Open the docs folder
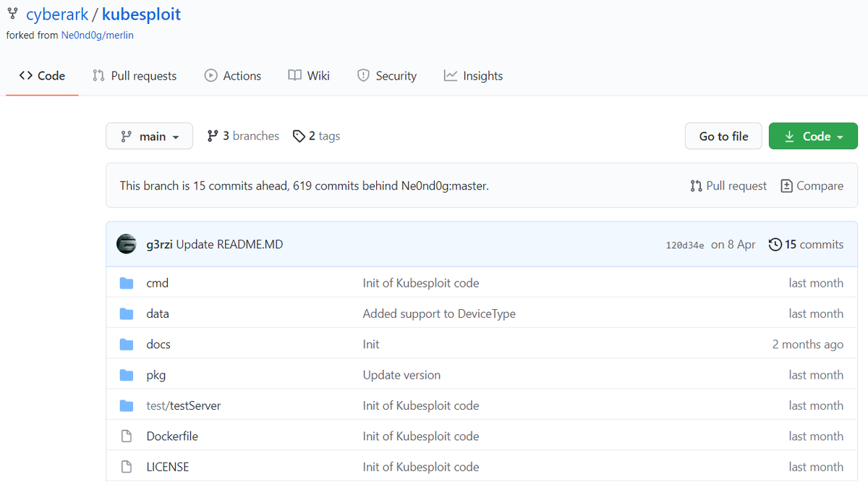868x485 pixels. 158,345
